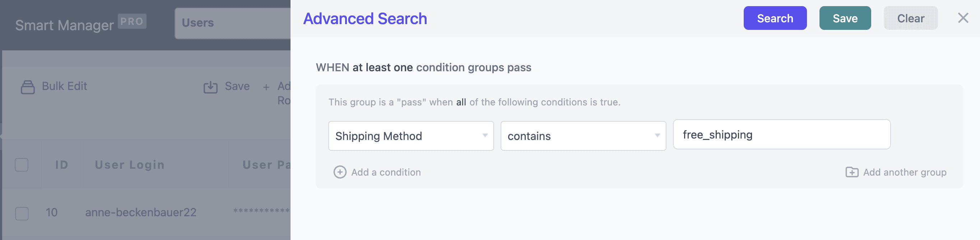Open the Users dashboard selector
The image size is (980, 240).
tap(233, 23)
